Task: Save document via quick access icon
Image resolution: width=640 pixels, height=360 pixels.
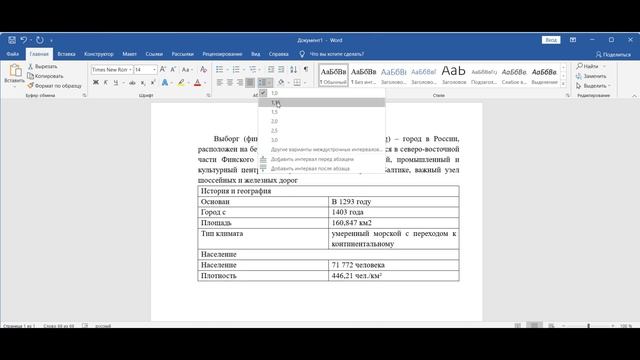Action: point(12,40)
